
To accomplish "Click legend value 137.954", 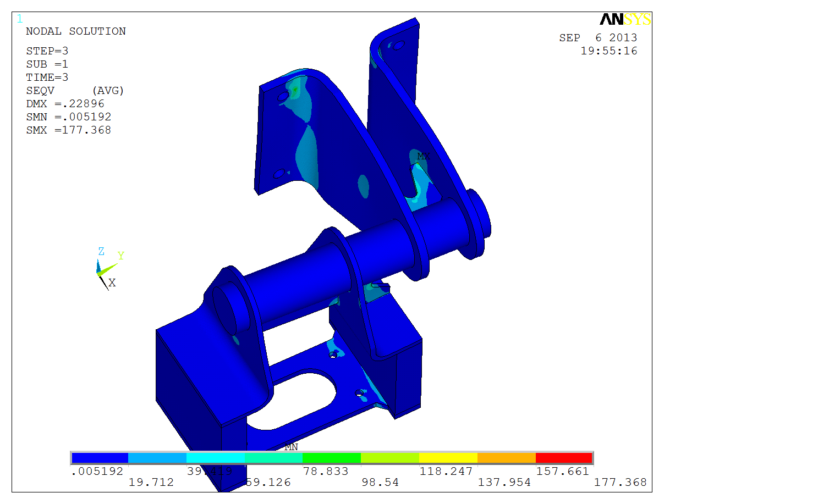I will point(504,483).
